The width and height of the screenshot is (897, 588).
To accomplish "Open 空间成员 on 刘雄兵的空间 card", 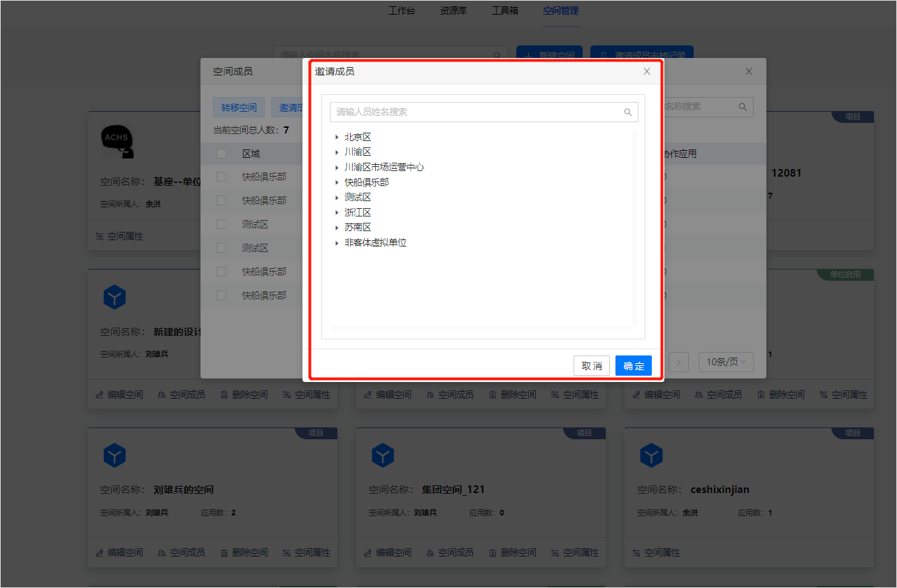I will [182, 552].
